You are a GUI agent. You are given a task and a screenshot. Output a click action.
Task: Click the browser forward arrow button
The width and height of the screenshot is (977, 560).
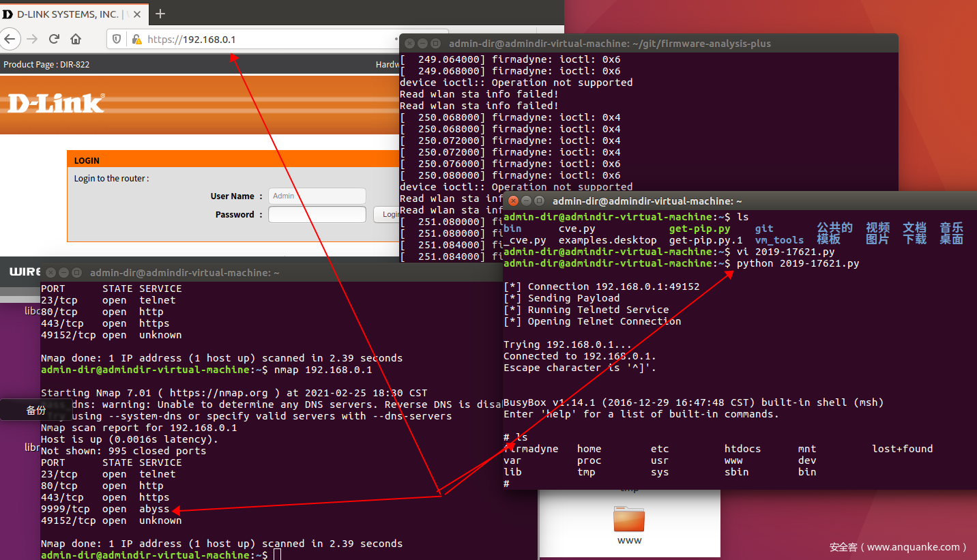31,39
